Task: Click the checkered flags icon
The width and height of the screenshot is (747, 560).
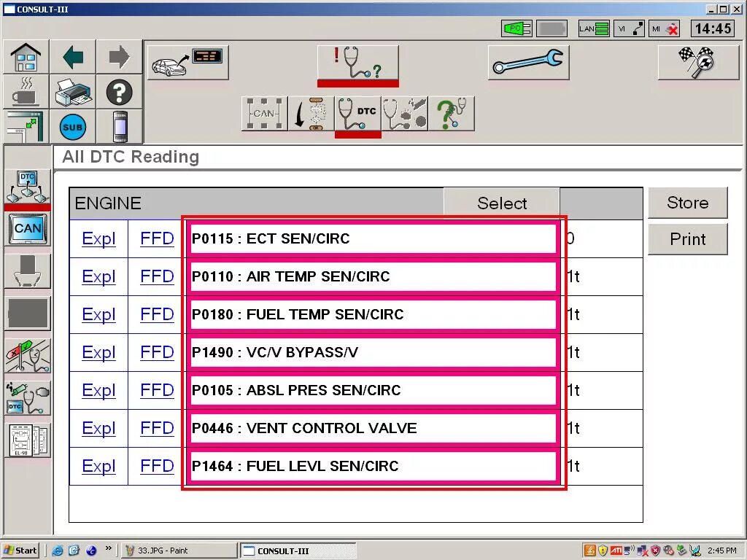Action: [698, 63]
